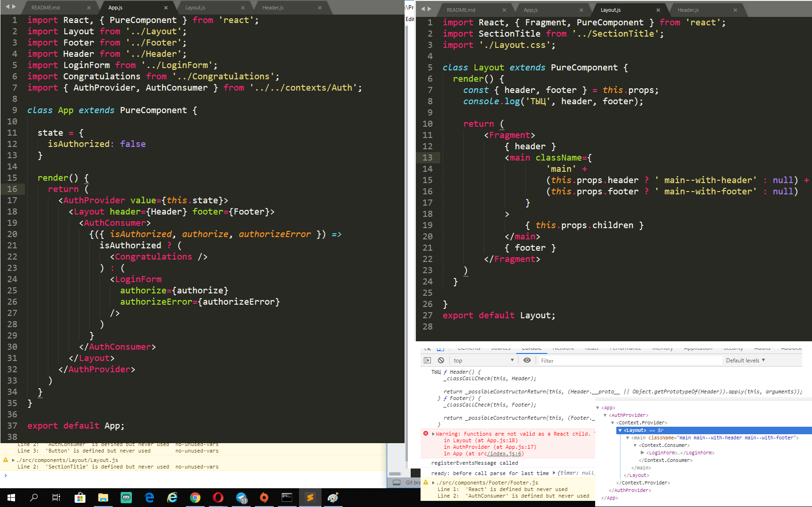Click the red error icon beside the warning
Image resolution: width=812 pixels, height=507 pixels.
(x=426, y=433)
